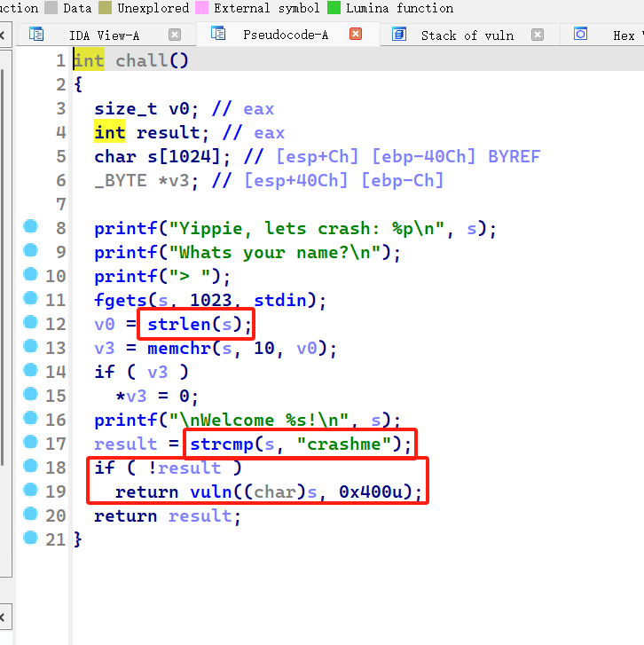Click the printf("> ") call on line 10
644x645 pixels.
pos(162,277)
